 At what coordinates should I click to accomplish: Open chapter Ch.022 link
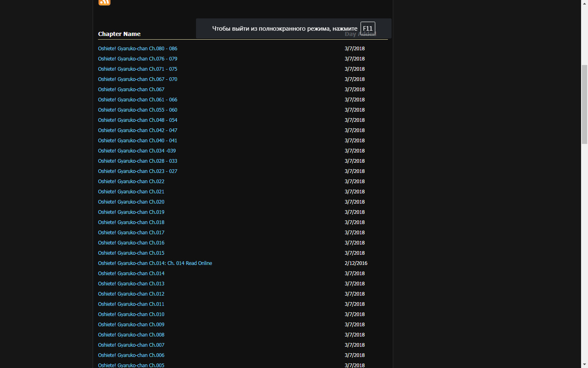coord(131,182)
